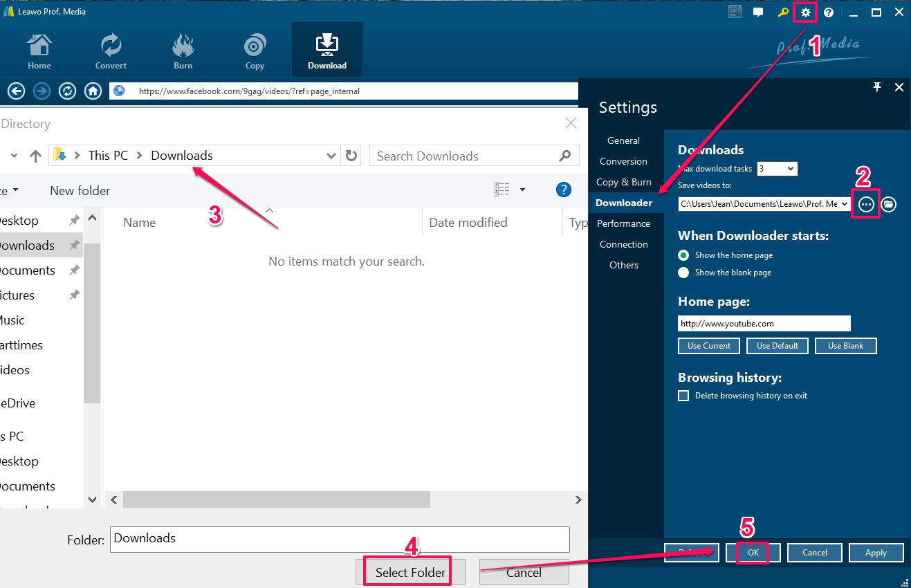Close the Settings panel
The image size is (911, 588).
pyautogui.click(x=899, y=87)
